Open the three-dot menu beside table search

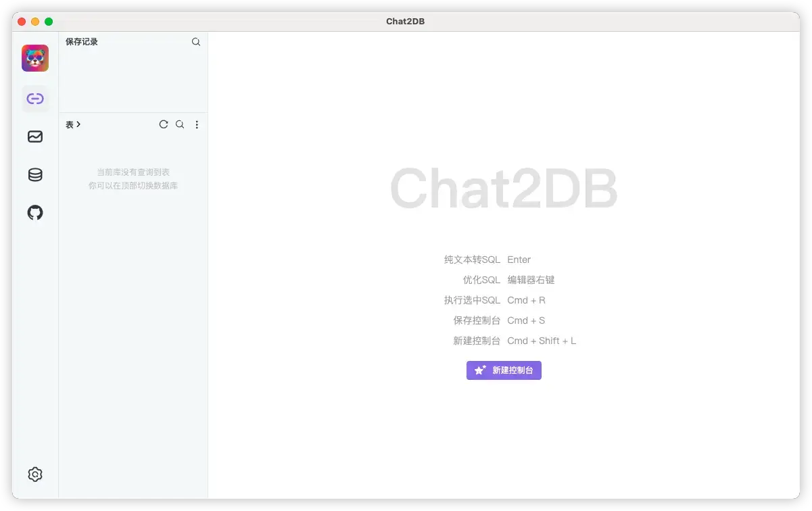197,124
